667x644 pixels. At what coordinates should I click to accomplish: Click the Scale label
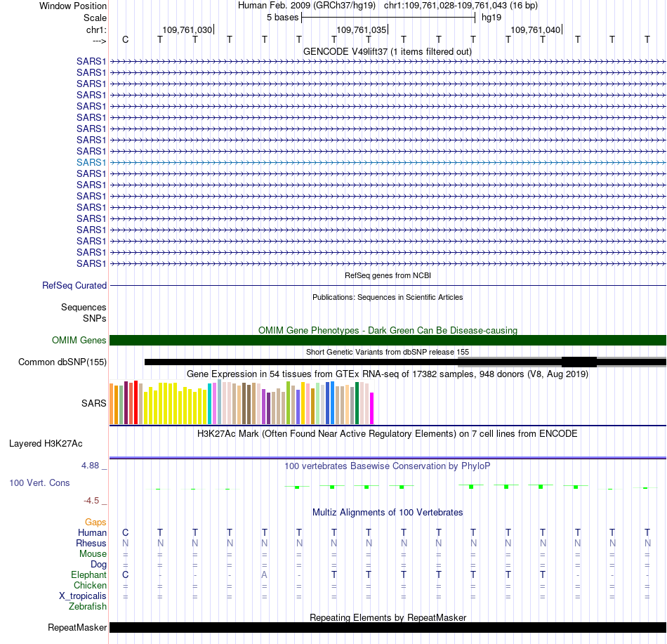pos(95,18)
